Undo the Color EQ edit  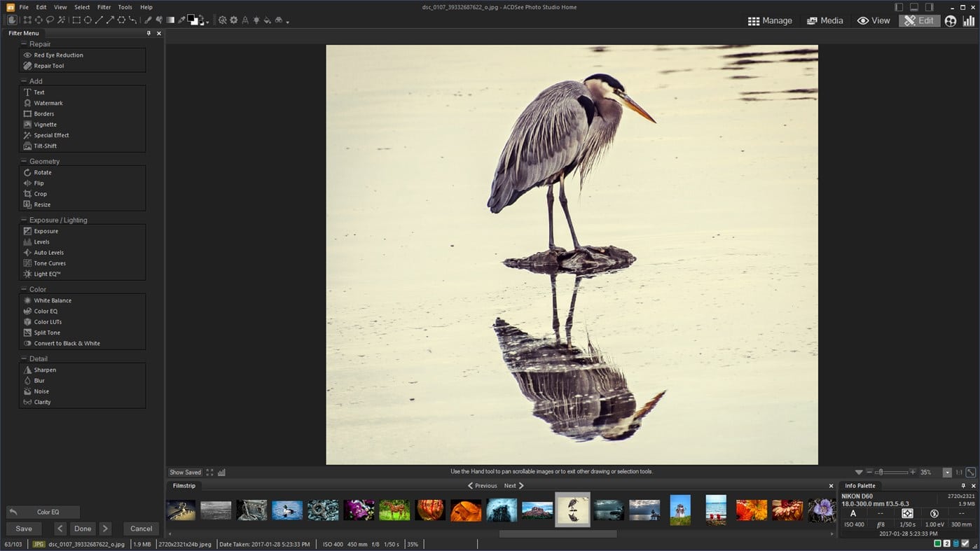pos(43,512)
